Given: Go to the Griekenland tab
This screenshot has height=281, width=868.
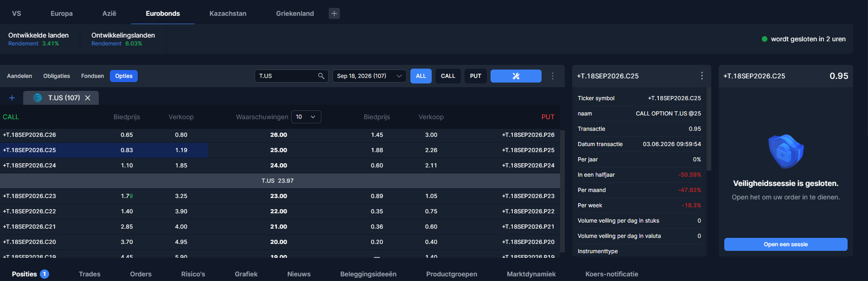Looking at the screenshot, I should point(295,13).
